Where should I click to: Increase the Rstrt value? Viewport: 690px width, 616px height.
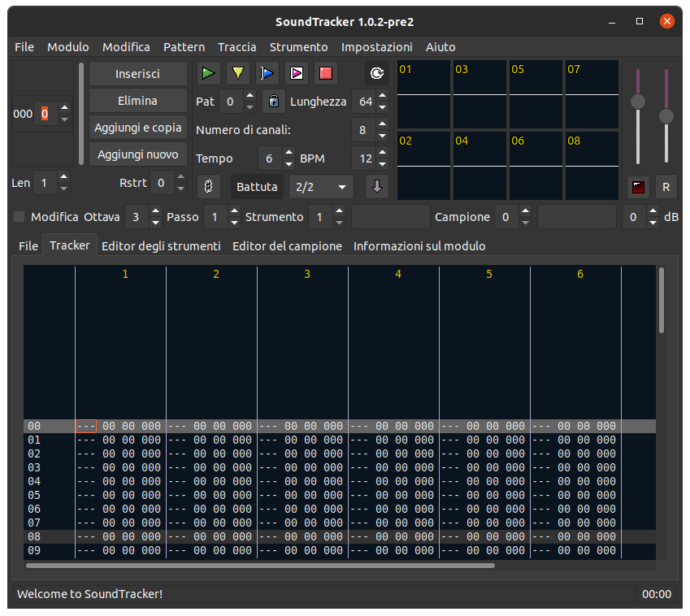tap(181, 177)
